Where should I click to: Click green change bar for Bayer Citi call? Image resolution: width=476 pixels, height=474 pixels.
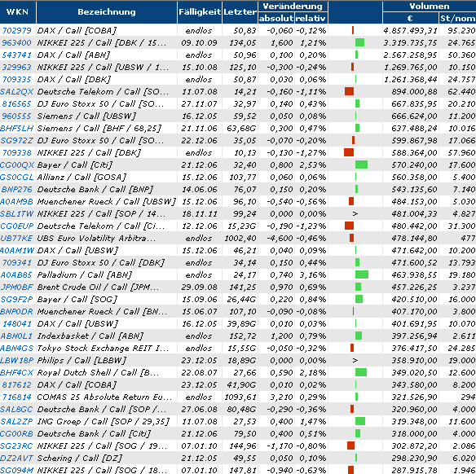pyautogui.click(x=361, y=165)
